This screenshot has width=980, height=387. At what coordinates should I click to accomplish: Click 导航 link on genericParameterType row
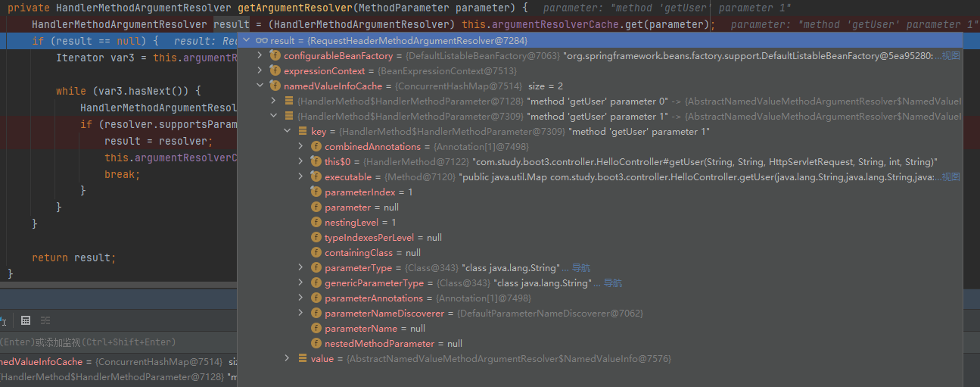(613, 282)
